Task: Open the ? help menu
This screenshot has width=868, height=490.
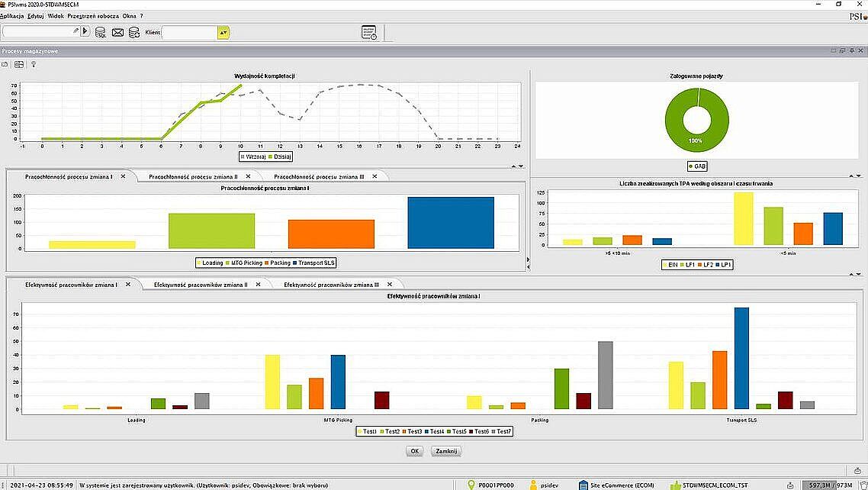Action: [x=142, y=16]
